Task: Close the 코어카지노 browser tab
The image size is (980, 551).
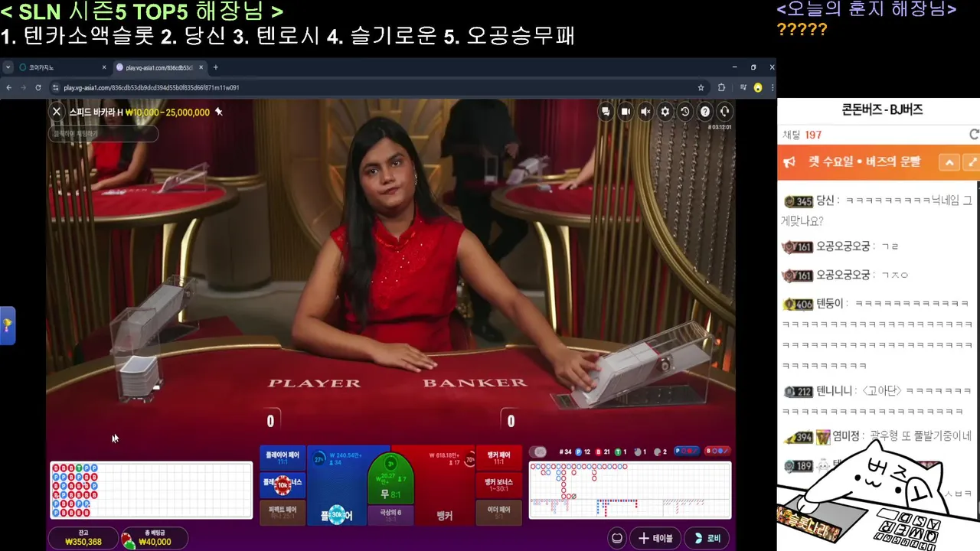Action: click(104, 67)
